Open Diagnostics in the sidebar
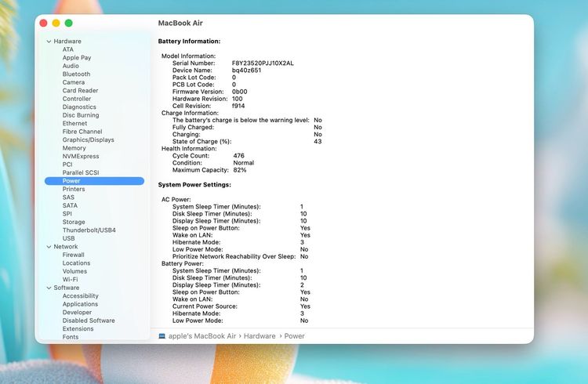Image resolution: width=588 pixels, height=384 pixels. click(x=79, y=107)
